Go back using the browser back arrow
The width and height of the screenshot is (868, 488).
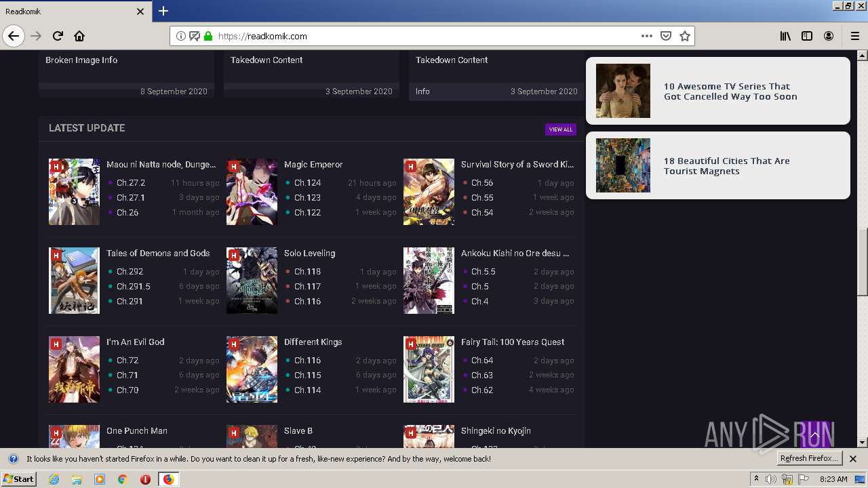(14, 36)
